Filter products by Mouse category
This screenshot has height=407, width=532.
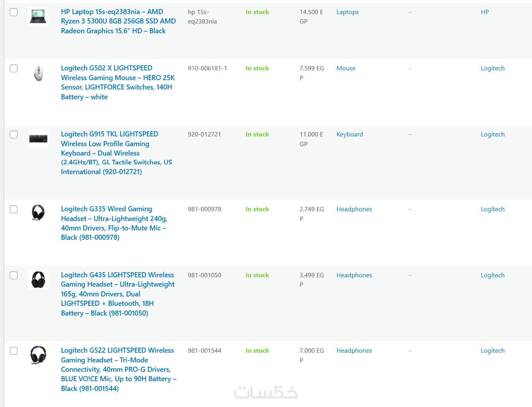(x=346, y=68)
